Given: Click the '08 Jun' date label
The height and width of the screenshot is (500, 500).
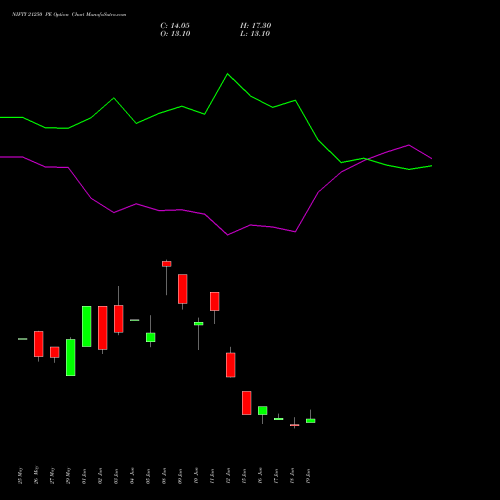Looking at the screenshot, I should [x=165, y=476].
